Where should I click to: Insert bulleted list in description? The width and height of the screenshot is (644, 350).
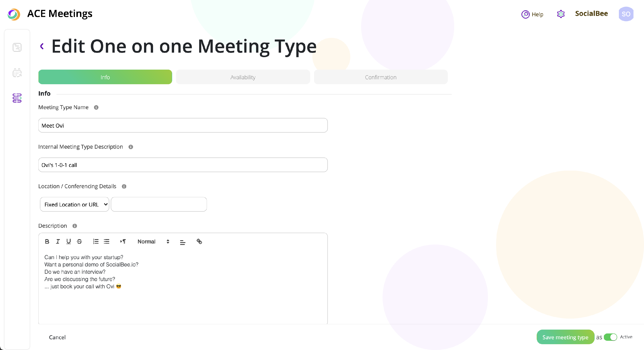tap(107, 241)
